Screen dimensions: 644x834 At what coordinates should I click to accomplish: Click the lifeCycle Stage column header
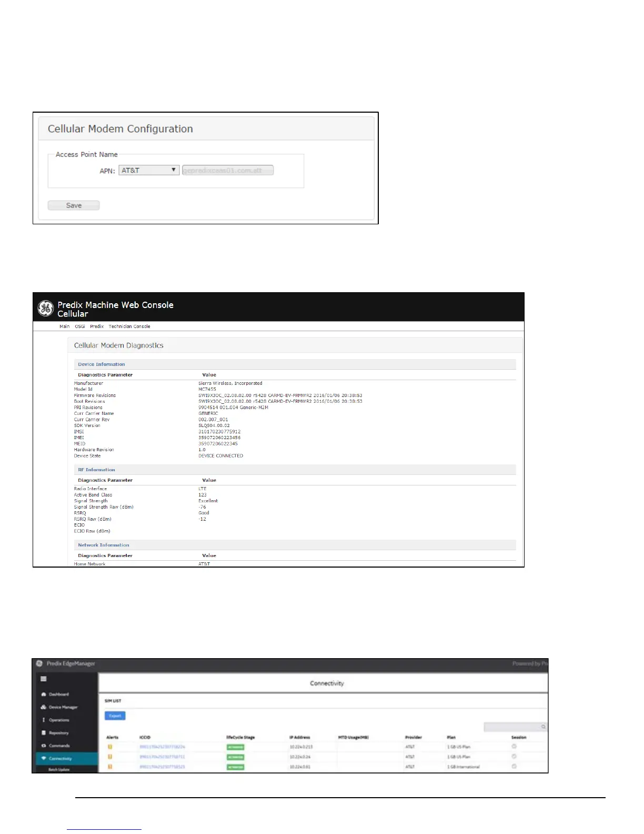click(x=240, y=737)
